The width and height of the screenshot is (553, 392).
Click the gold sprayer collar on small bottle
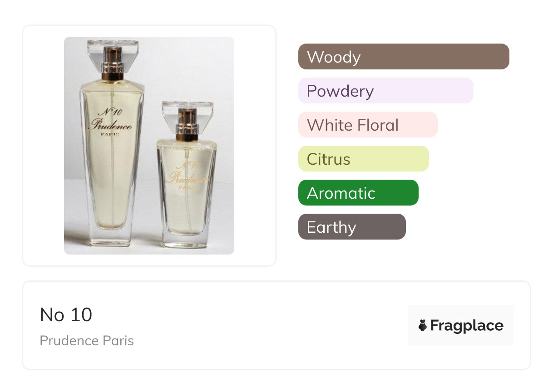coord(187,134)
